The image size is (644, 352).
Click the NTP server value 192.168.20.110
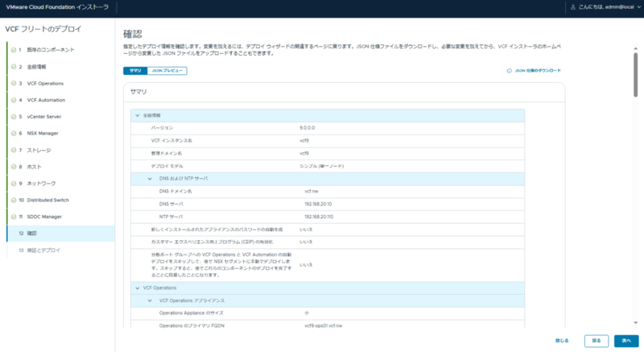tap(319, 217)
